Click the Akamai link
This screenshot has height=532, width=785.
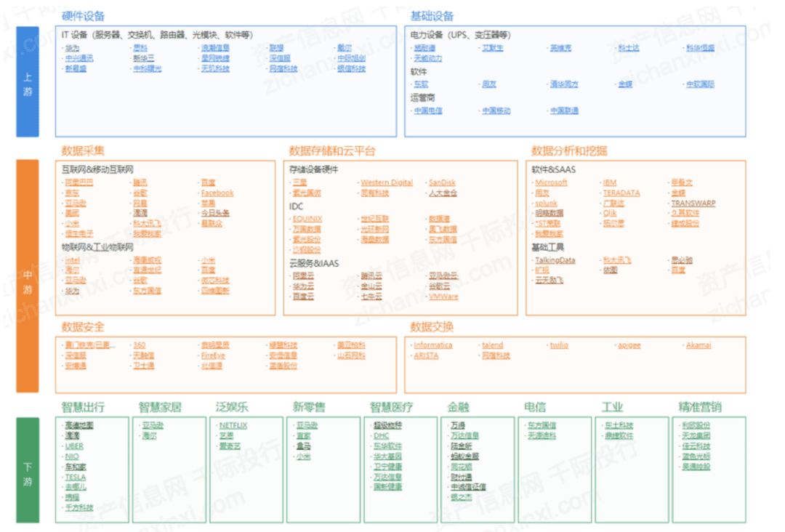click(699, 345)
